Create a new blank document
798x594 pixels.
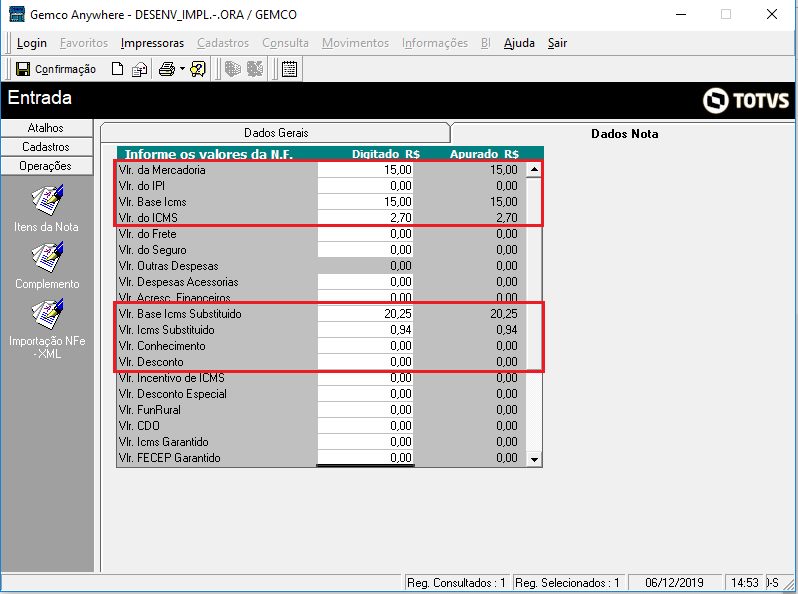point(118,69)
